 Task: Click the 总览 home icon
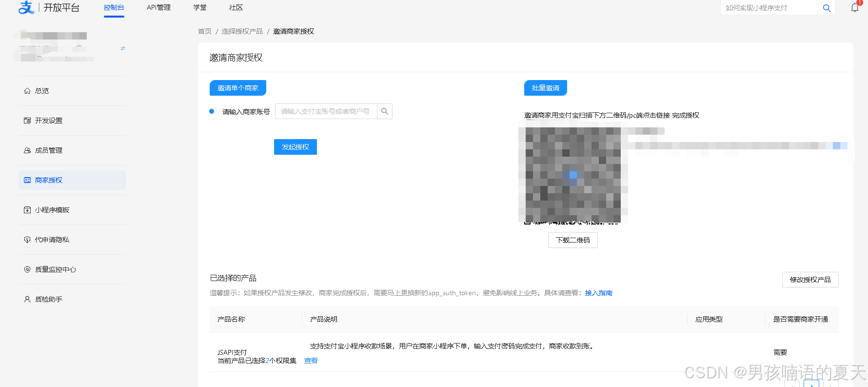click(27, 91)
